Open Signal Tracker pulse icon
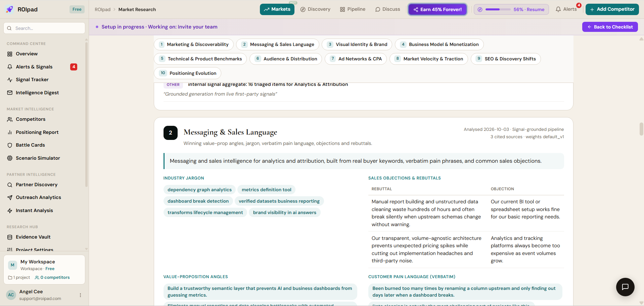This screenshot has width=644, height=306. 10,80
